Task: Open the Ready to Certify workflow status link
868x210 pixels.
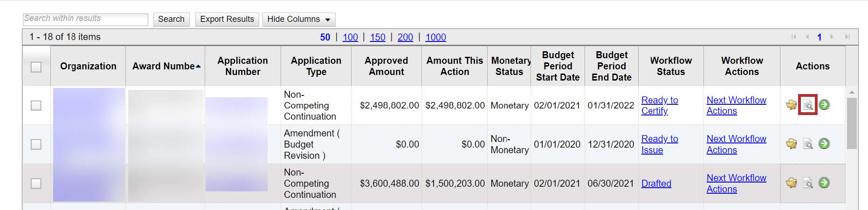Action: (x=659, y=105)
